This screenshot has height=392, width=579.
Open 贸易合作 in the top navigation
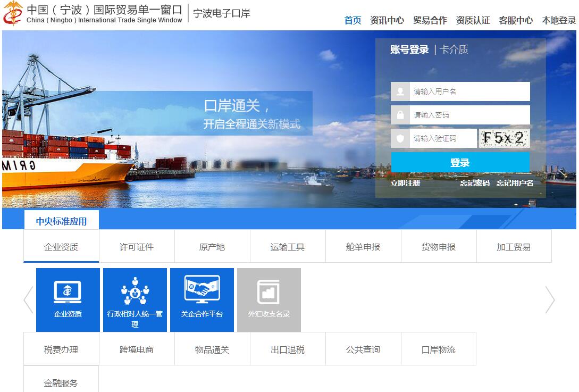pyautogui.click(x=430, y=20)
